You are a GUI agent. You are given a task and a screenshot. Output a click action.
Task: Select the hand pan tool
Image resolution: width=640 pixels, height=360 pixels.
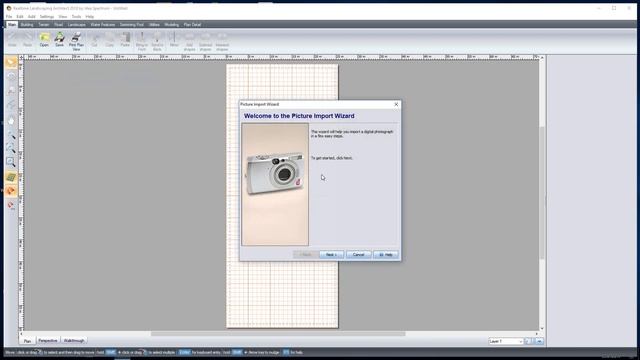pos(11,121)
